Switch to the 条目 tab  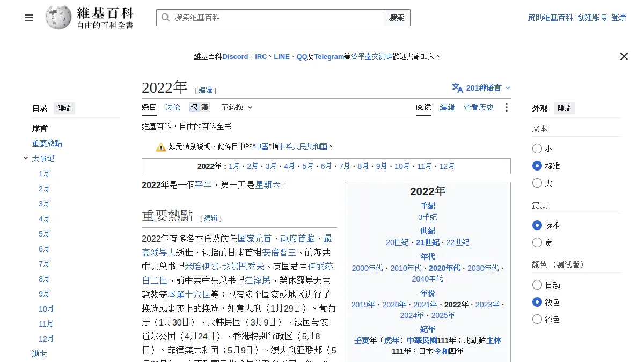[x=149, y=107]
